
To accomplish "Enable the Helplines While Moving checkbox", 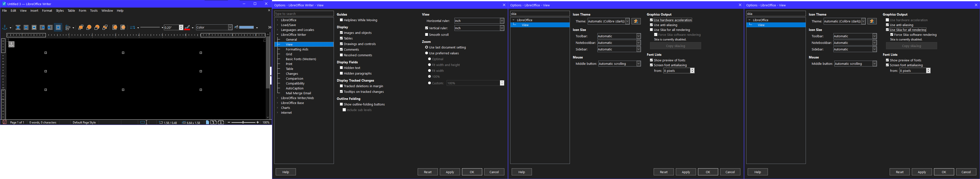I will click(x=341, y=20).
